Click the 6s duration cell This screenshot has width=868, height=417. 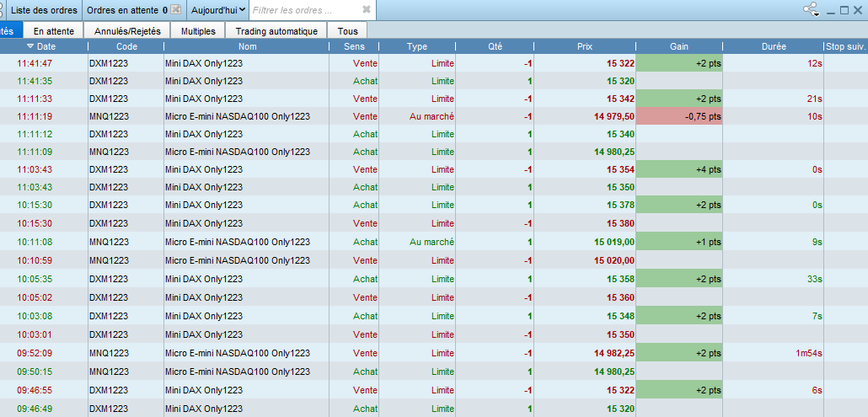click(x=817, y=390)
